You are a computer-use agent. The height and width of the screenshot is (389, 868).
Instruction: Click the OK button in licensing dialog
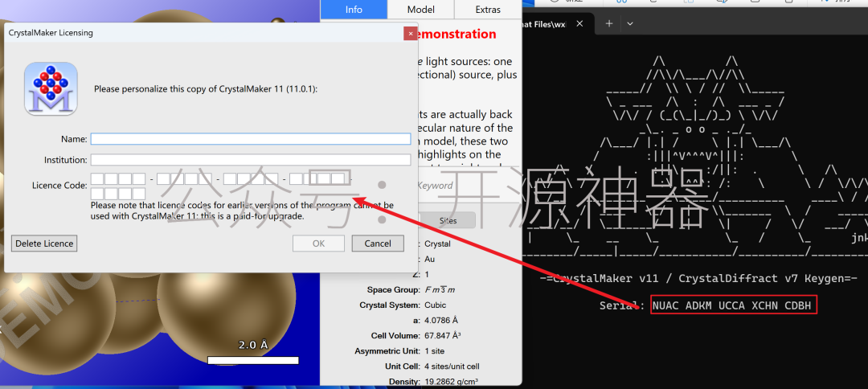[318, 244]
